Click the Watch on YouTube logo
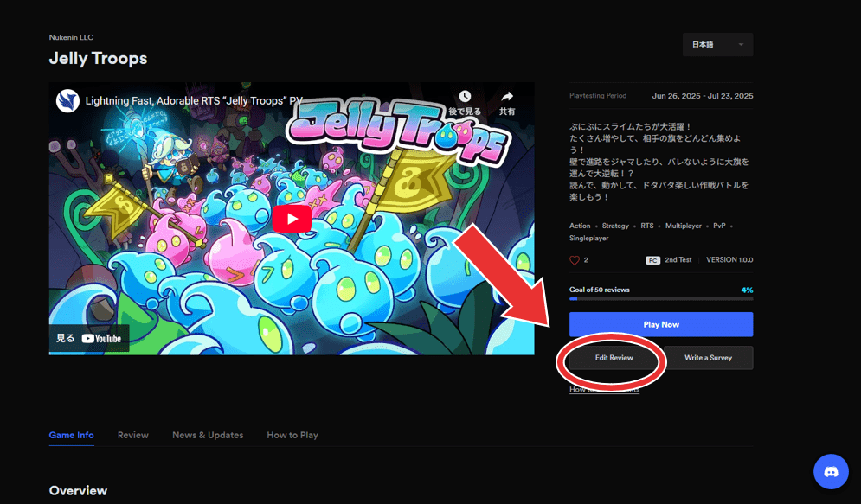Viewport: 861px width, 504px height. pyautogui.click(x=101, y=338)
